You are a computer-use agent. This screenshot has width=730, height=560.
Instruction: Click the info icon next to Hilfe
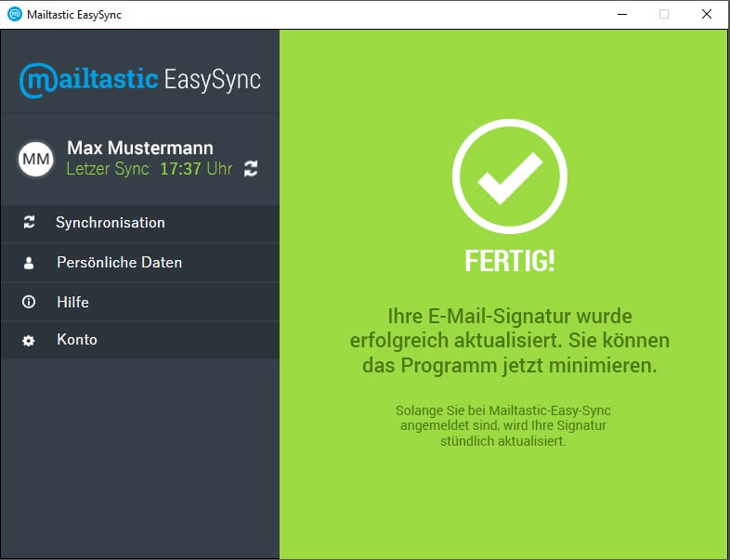29,302
